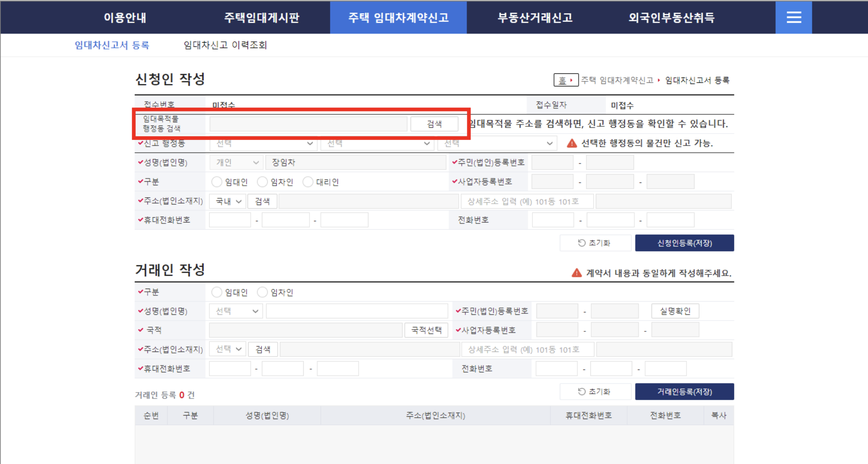This screenshot has height=464, width=868.
Task: Click the reset icon in 거래인 작성 section
Action: 582,391
